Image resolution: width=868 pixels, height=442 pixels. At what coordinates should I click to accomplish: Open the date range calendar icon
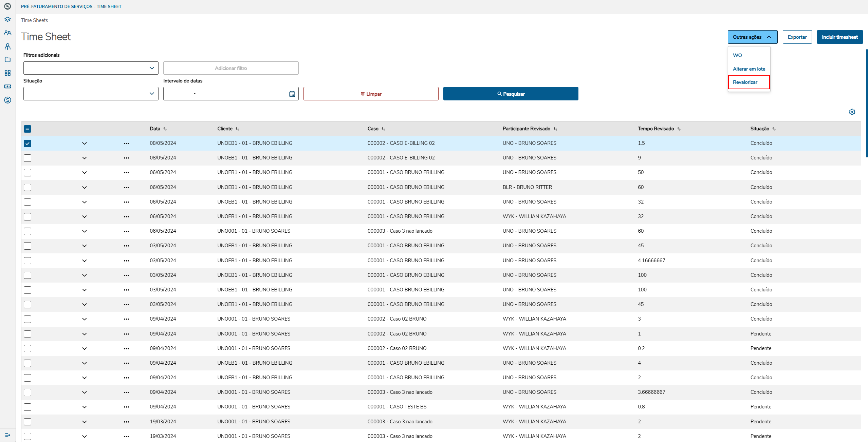(292, 94)
